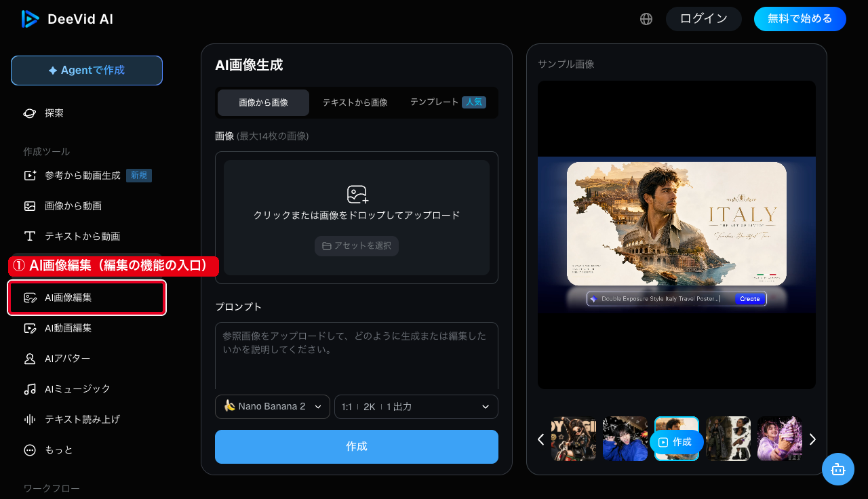Switch to 画像から画像 tab

point(263,102)
